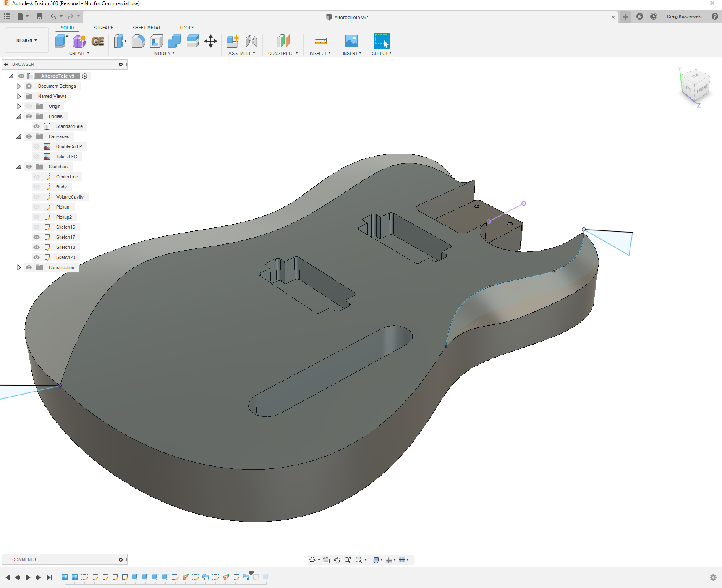The width and height of the screenshot is (722, 588).
Task: Select the Pan hand tool
Action: pyautogui.click(x=337, y=560)
